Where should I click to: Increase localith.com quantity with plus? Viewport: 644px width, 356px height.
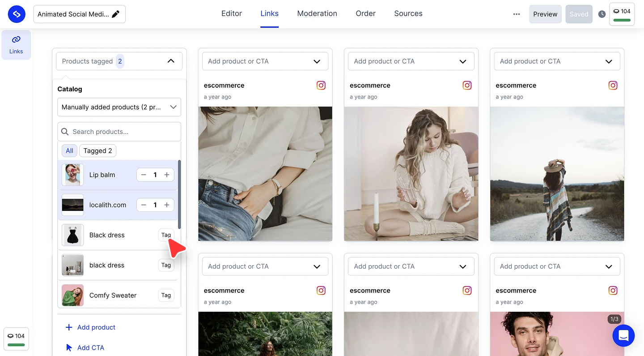(167, 205)
